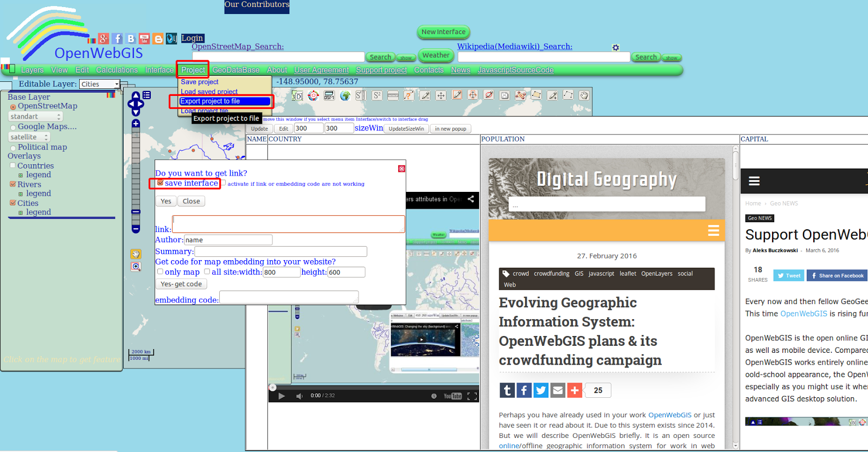Select the draw polygon tool

click(x=537, y=95)
